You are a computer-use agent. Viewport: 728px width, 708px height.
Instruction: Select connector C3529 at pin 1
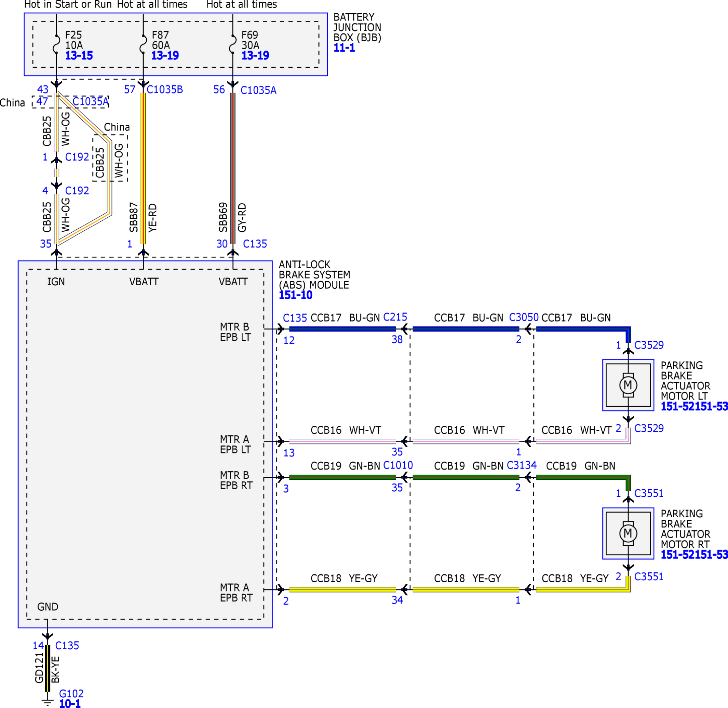click(649, 345)
